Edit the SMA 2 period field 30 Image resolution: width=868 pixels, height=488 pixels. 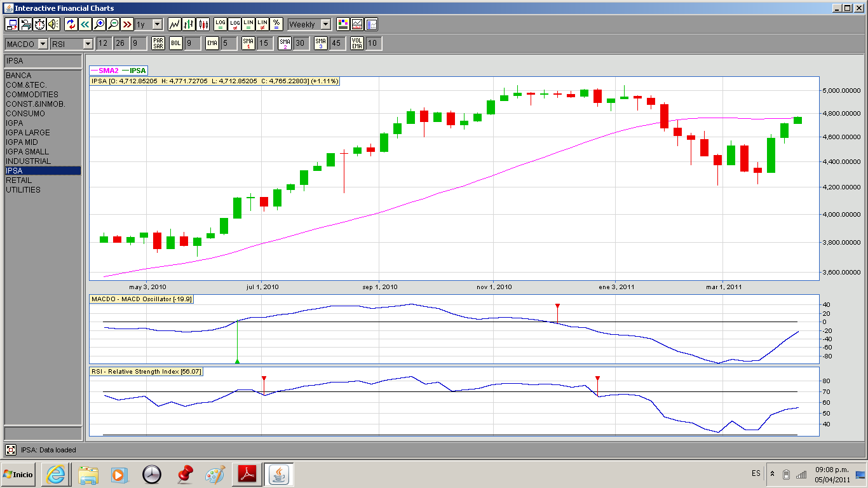[301, 43]
